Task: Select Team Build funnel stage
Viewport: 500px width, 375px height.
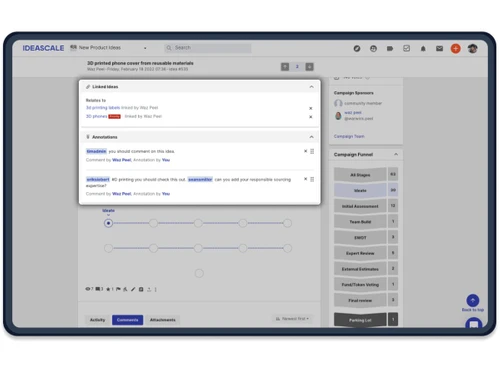Action: coord(360,222)
